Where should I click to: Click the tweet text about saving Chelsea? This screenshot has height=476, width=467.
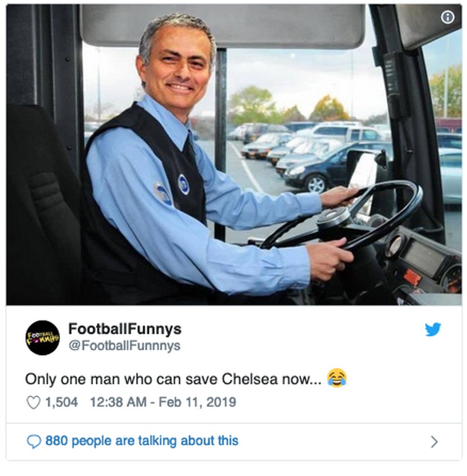pyautogui.click(x=173, y=379)
